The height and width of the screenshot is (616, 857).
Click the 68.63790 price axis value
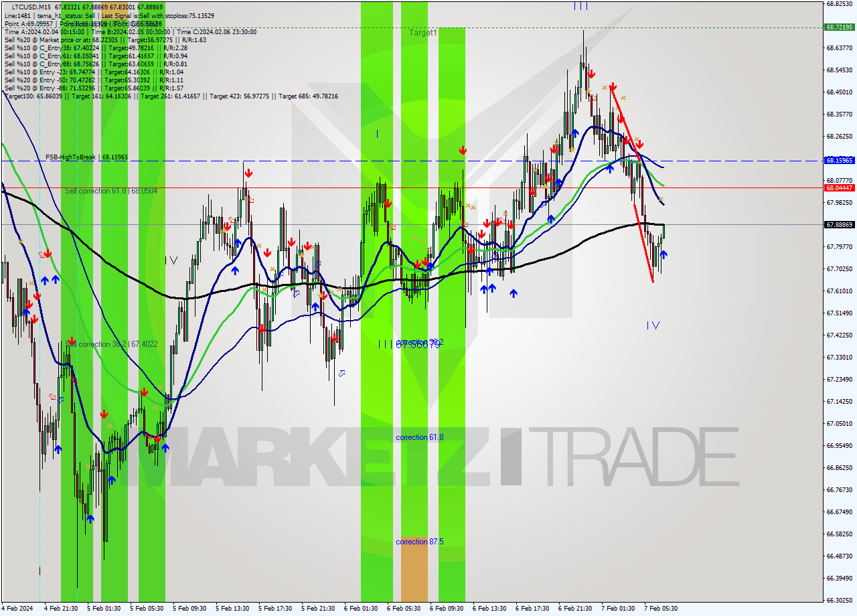point(840,48)
